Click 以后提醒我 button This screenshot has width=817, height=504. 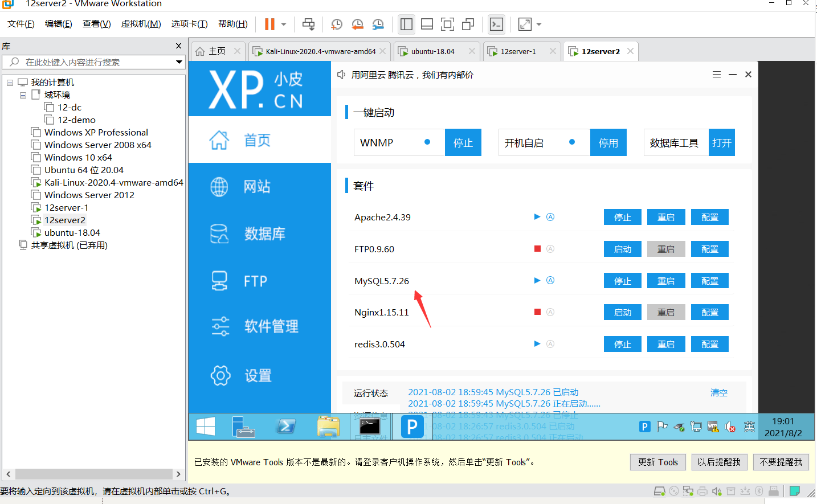(719, 462)
